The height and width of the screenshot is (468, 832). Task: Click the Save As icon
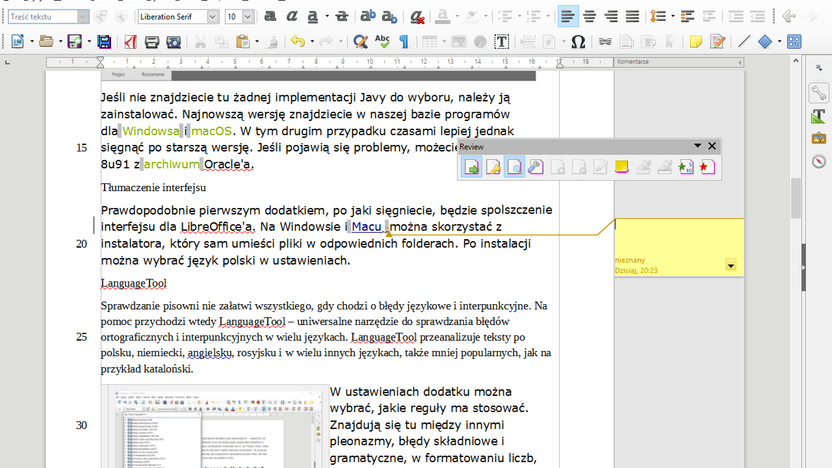pyautogui.click(x=104, y=41)
